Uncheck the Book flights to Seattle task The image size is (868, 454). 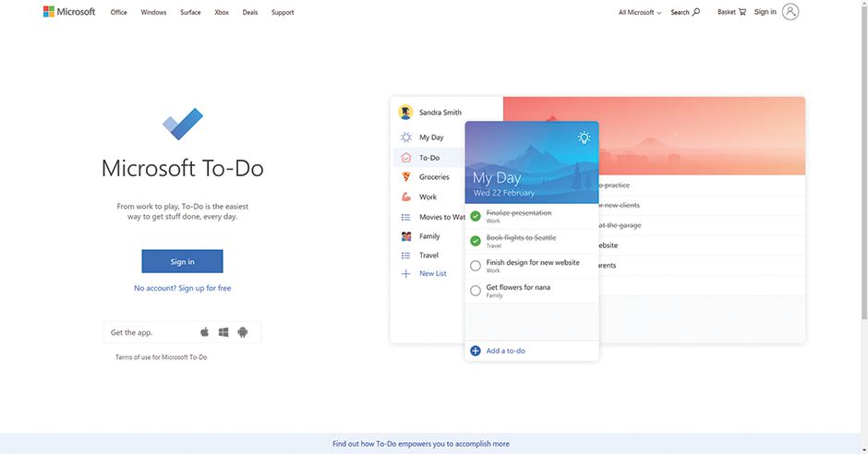click(x=476, y=241)
